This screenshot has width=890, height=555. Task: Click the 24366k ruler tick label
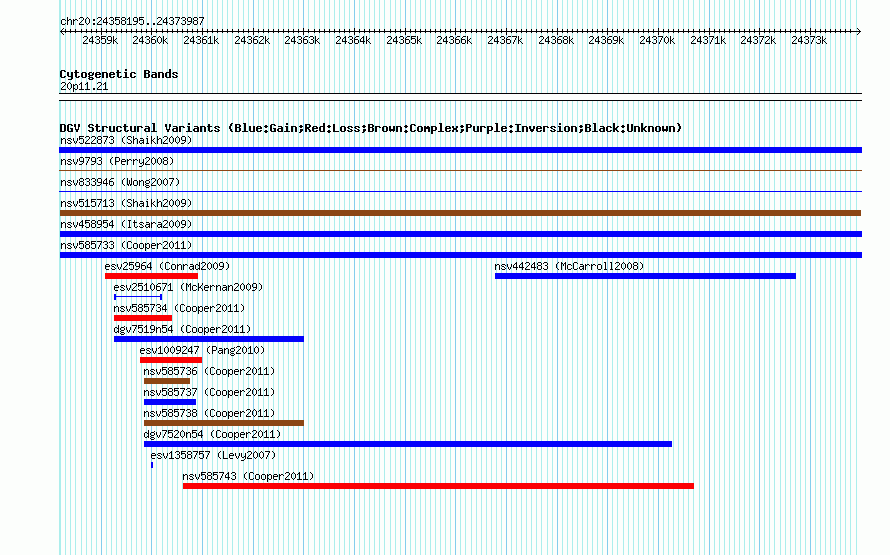455,40
